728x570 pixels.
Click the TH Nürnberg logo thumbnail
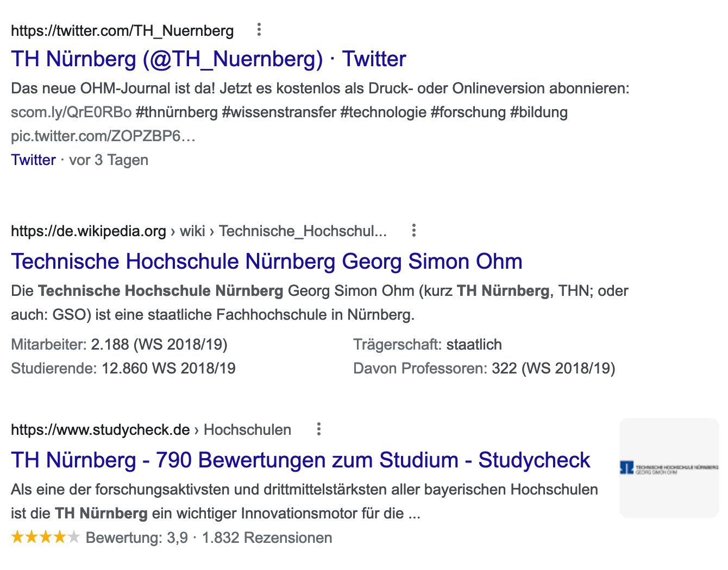pos(669,467)
